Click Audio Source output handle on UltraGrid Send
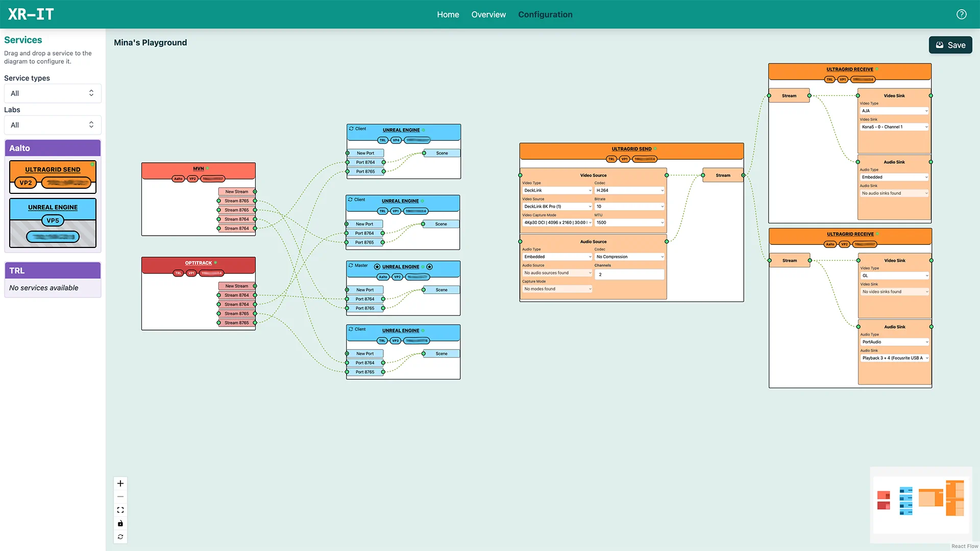The width and height of the screenshot is (980, 551). 667,242
